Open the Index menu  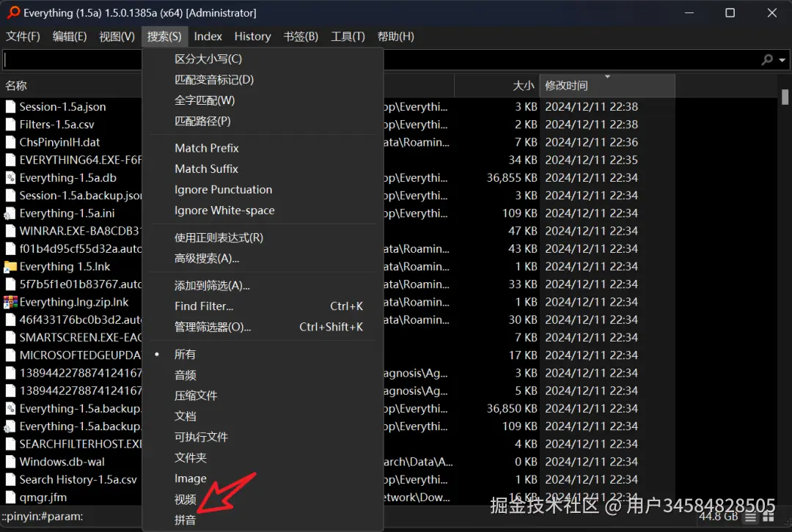click(x=208, y=37)
